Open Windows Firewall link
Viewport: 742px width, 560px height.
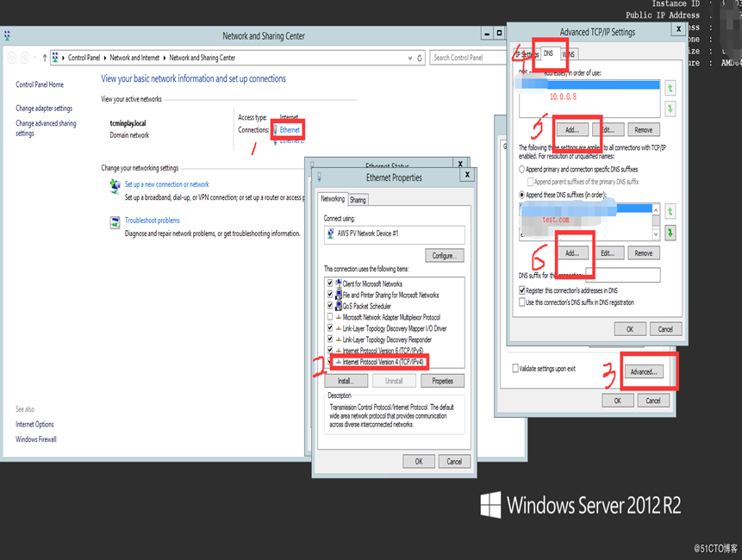[36, 439]
